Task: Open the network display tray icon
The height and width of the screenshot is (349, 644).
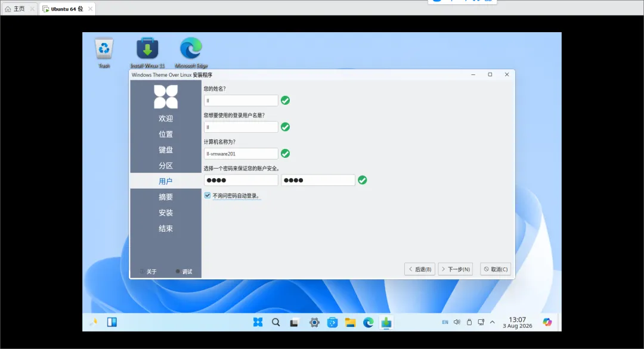Action: coord(481,322)
